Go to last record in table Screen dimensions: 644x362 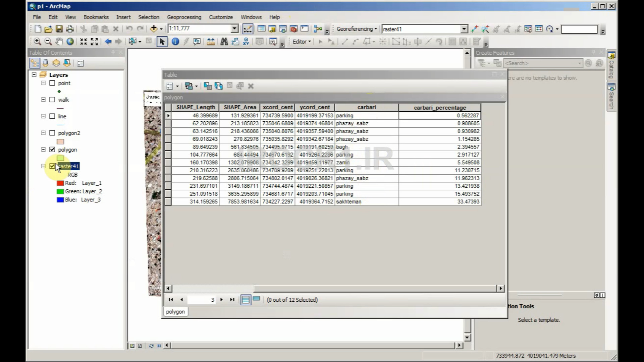pos(232,300)
